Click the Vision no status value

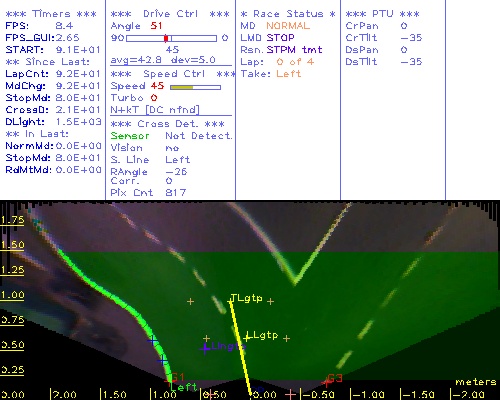point(172,148)
